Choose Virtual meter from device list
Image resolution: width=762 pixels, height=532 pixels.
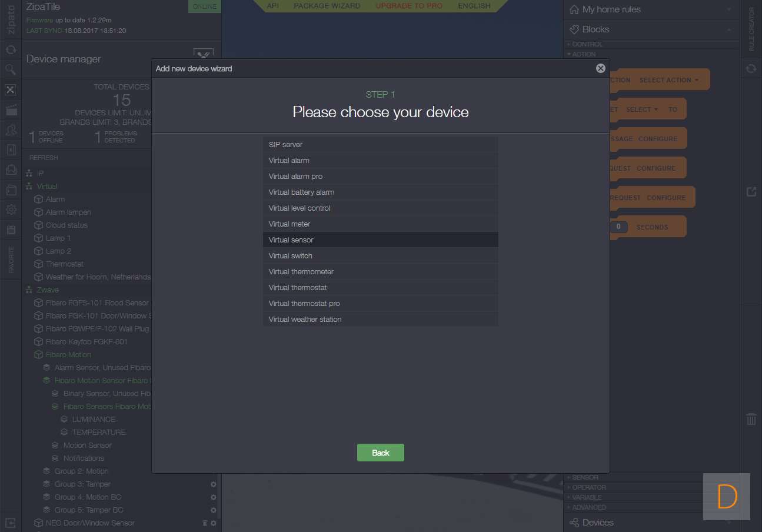381,224
